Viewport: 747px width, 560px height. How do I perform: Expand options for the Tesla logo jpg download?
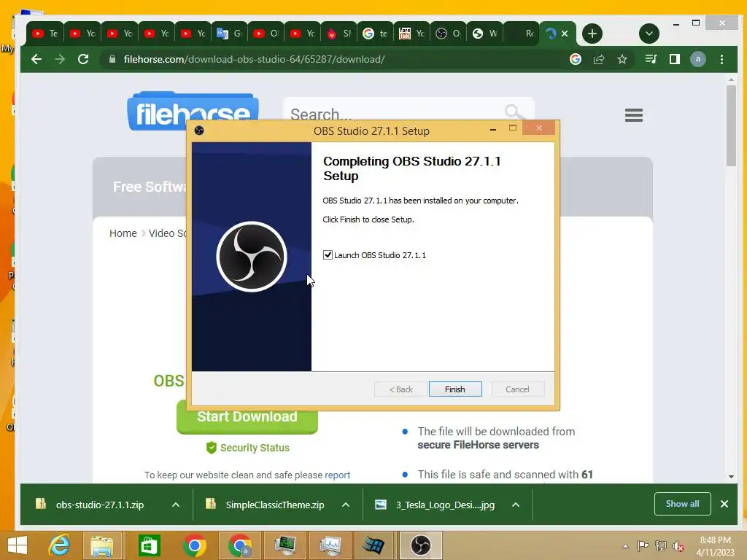coord(516,505)
